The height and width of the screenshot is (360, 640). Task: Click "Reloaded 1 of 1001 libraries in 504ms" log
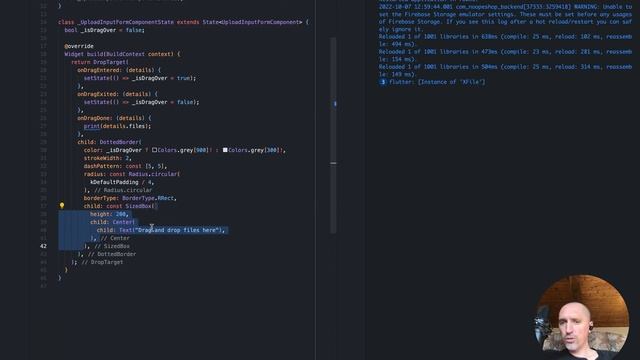click(x=505, y=71)
